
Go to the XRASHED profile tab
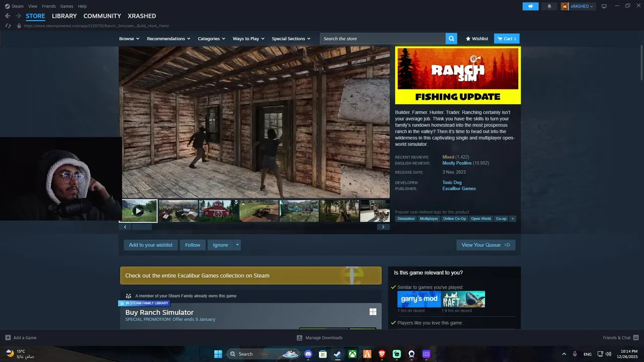[x=142, y=16]
